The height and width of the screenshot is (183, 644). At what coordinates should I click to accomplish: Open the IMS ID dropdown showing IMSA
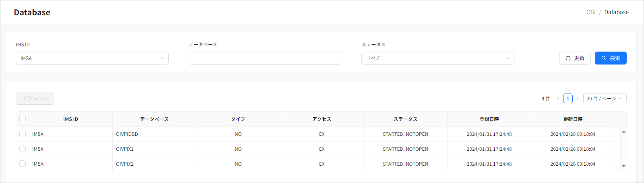pos(92,58)
